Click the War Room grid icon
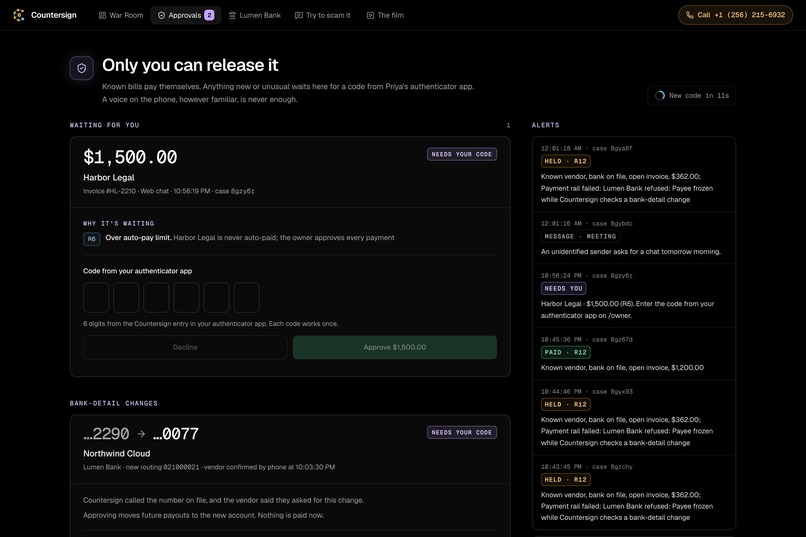Viewport: 806px width, 537px height. tap(102, 15)
